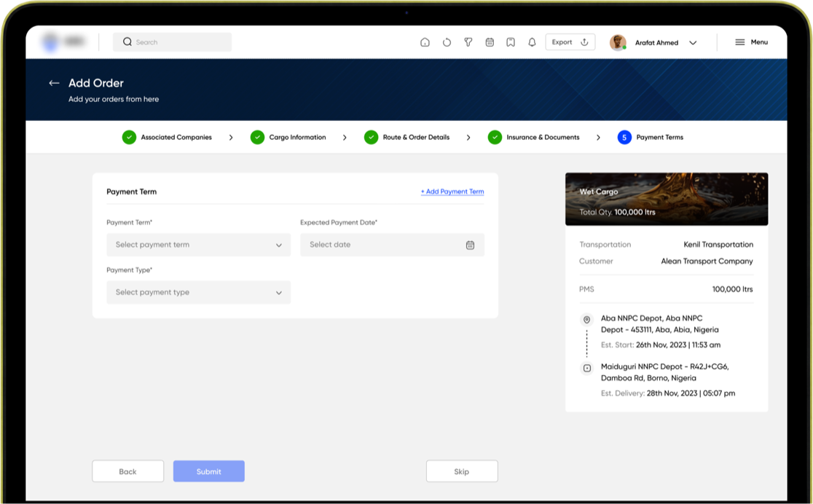Click Arafat Ahmed profile avatar

pos(618,42)
